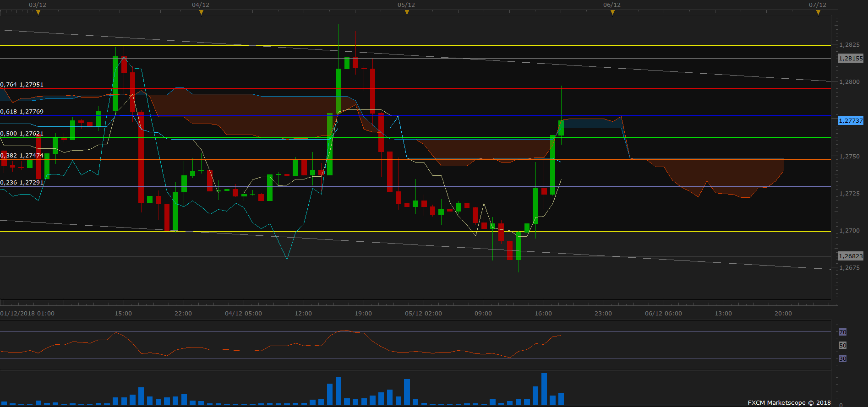This screenshot has width=868, height=407.
Task: Click the 03/12 day marker triangle
Action: coord(38,12)
